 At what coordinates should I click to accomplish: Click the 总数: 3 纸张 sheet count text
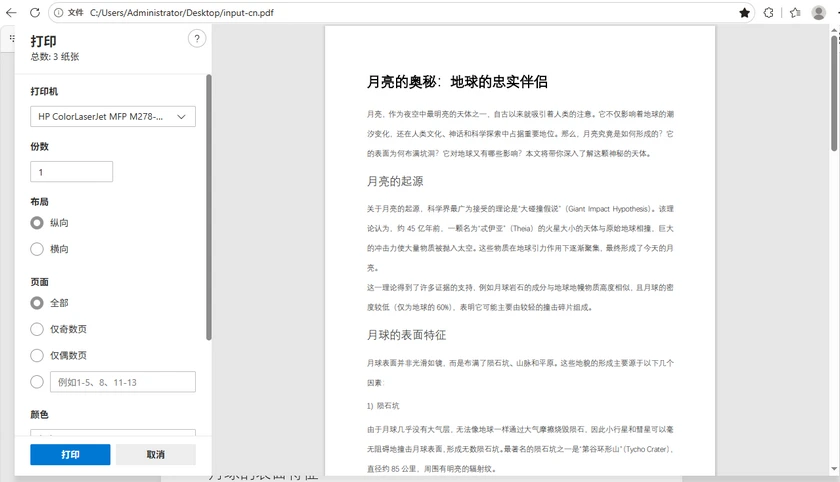point(55,57)
